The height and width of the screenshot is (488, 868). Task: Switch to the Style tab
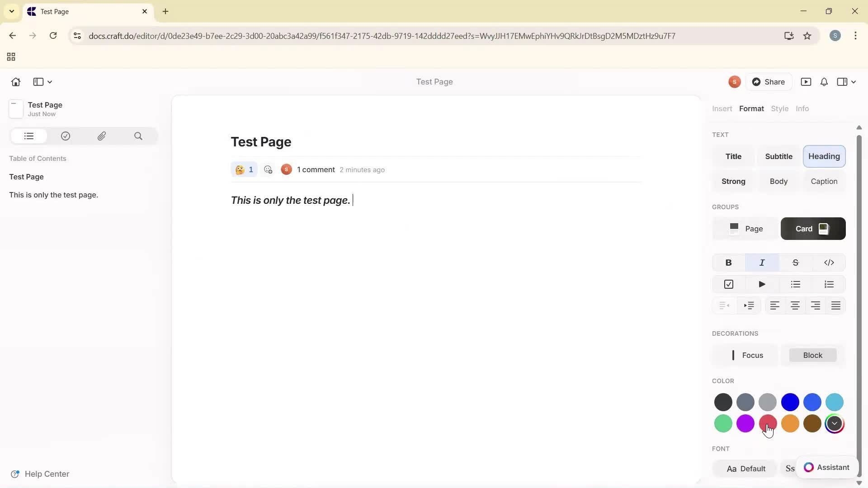click(780, 108)
